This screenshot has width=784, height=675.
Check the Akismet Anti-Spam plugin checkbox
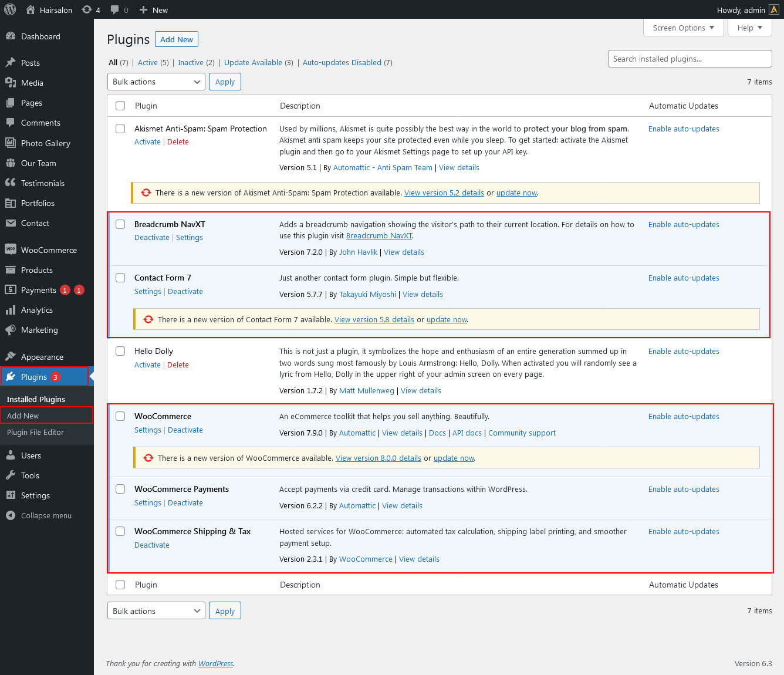120,129
